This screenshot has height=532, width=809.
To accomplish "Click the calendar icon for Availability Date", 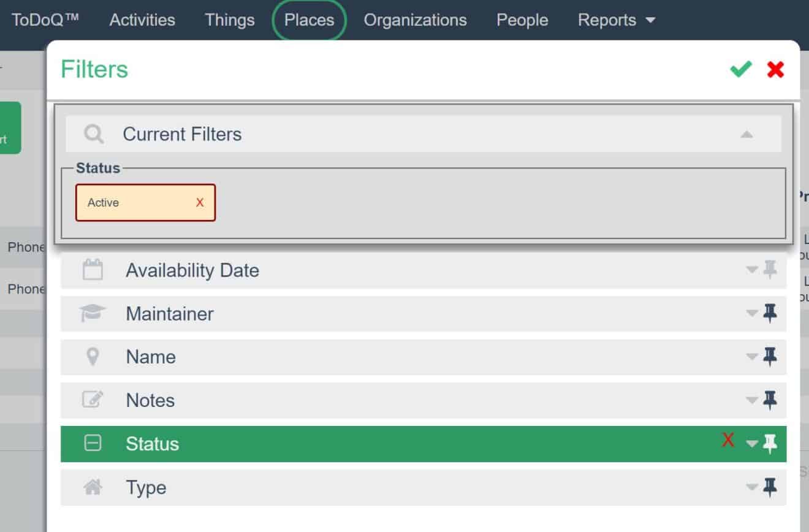I will pyautogui.click(x=93, y=270).
